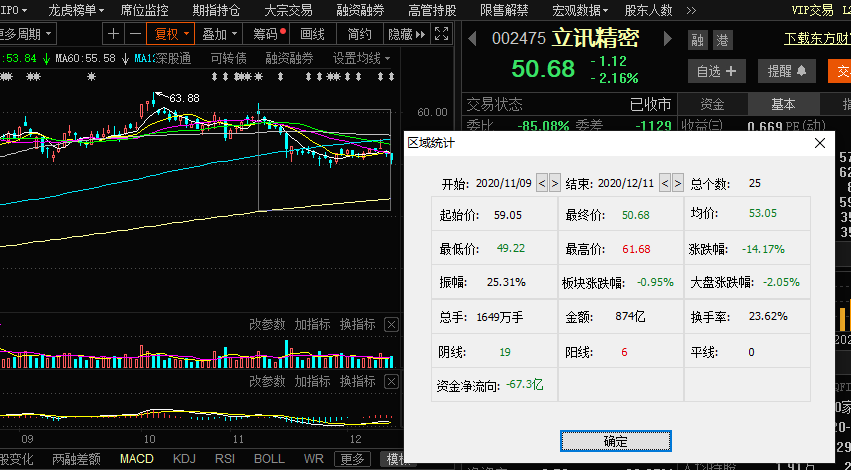The height and width of the screenshot is (470, 851).
Task: Click 换指标 on volume indicator panel
Action: 358,325
